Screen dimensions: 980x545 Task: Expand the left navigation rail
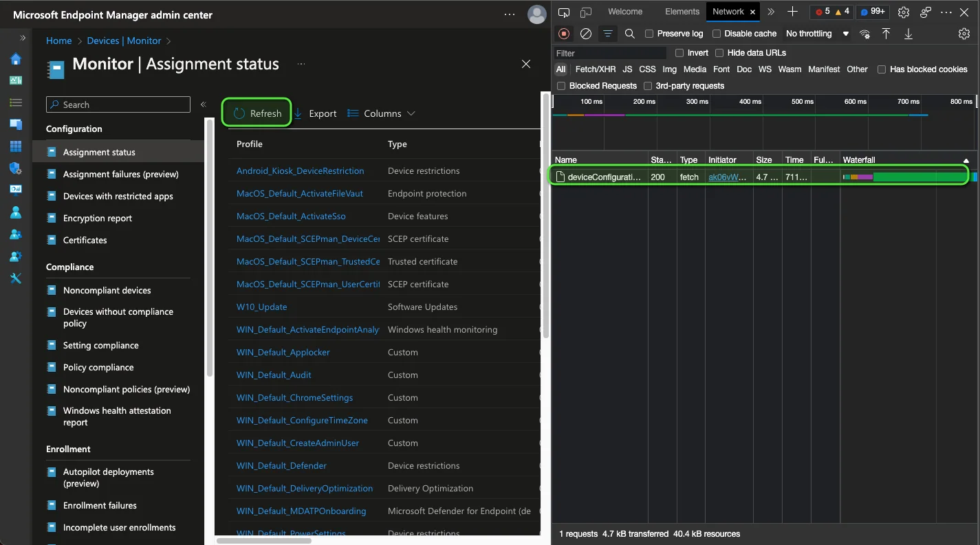pyautogui.click(x=23, y=38)
